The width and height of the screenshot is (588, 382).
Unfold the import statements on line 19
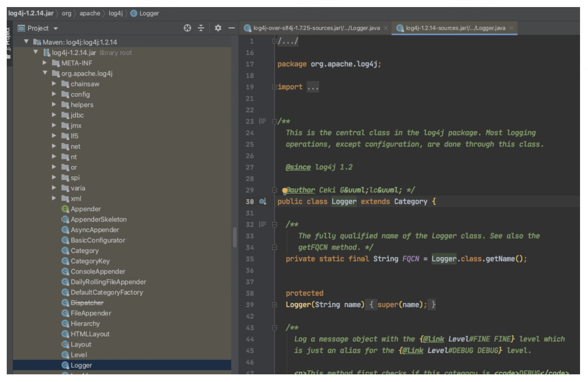tap(274, 87)
